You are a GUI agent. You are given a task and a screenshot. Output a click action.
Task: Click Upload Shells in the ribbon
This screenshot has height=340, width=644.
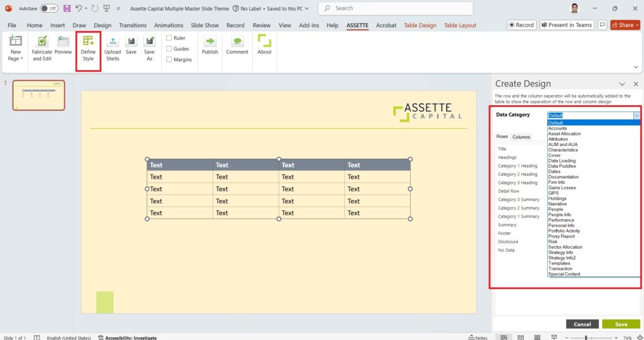(x=113, y=48)
